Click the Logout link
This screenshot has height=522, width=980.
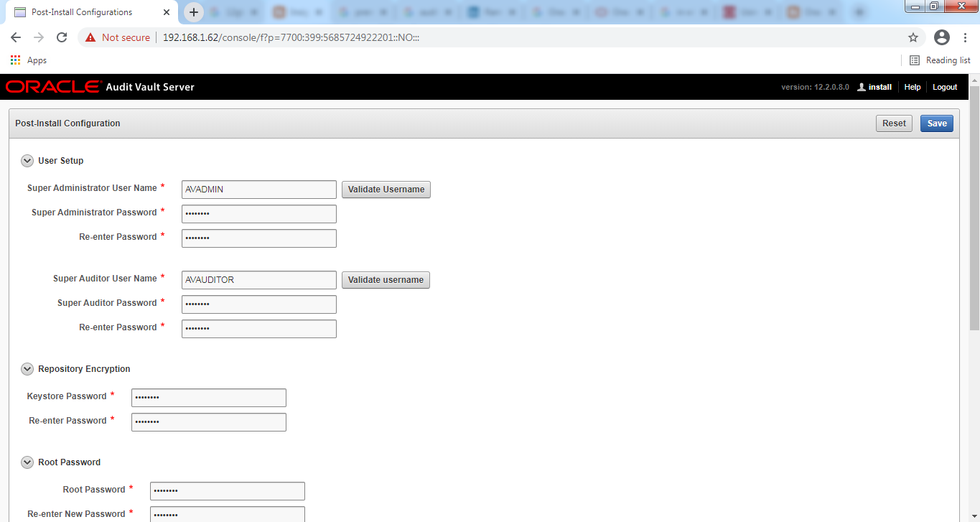pos(945,87)
